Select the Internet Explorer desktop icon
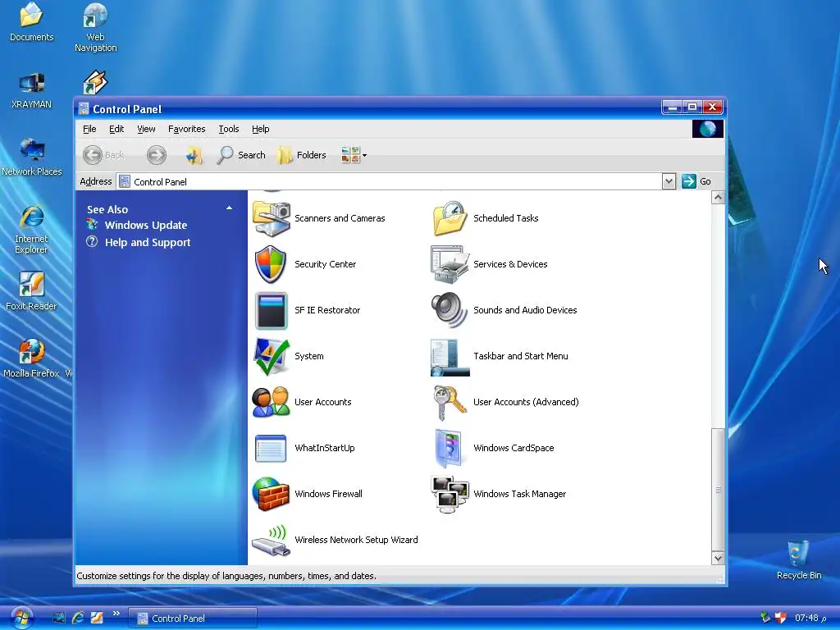The width and height of the screenshot is (840, 630). pos(32,230)
